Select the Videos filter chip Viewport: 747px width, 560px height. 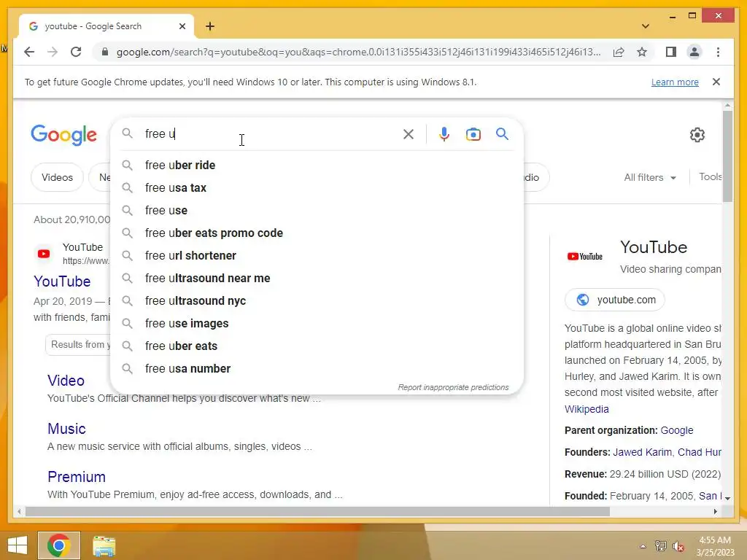click(57, 177)
